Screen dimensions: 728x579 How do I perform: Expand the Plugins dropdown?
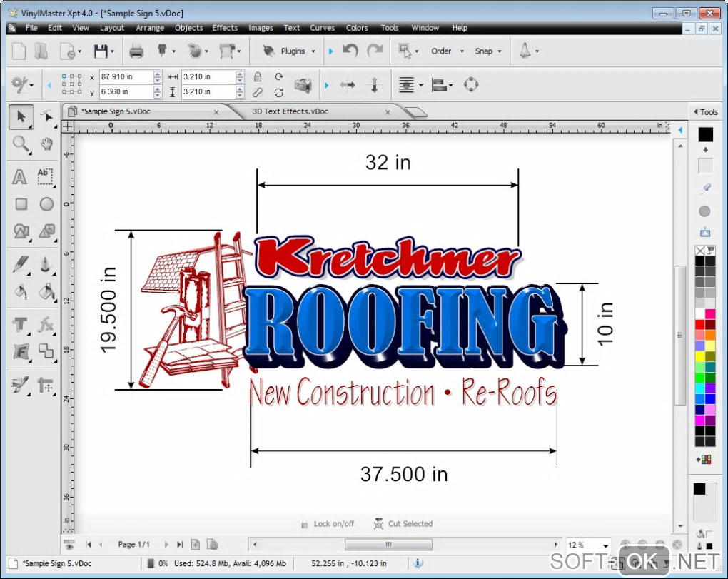(313, 51)
